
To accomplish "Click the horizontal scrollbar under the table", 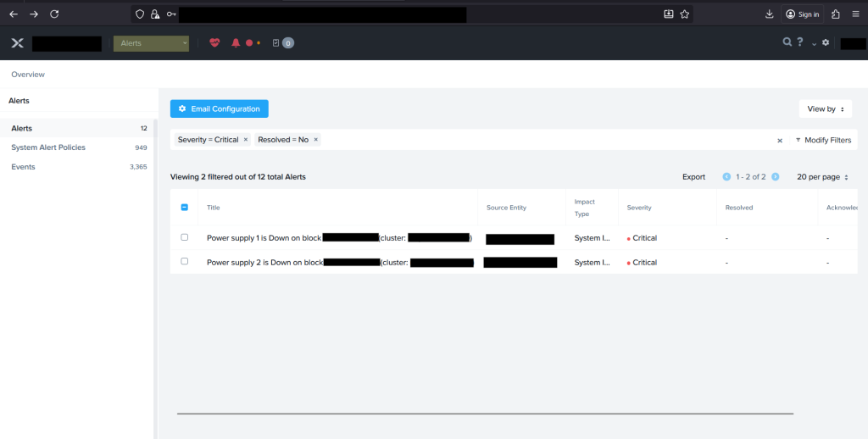I will (x=485, y=414).
